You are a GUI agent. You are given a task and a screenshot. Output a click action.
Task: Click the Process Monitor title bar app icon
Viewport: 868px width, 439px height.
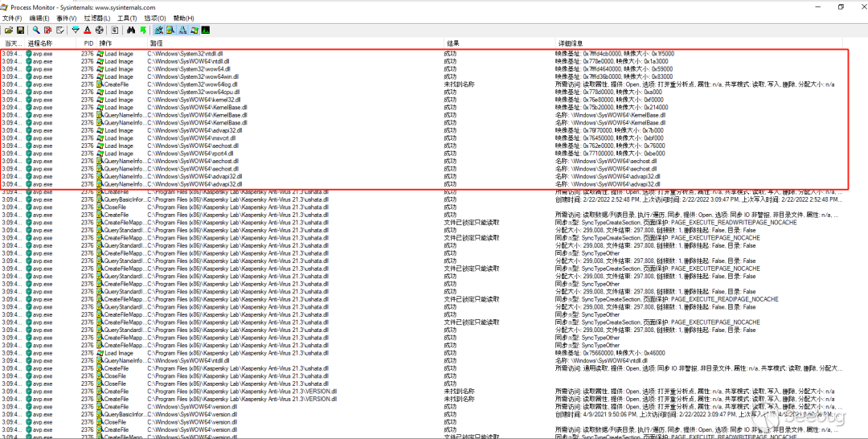tap(6, 7)
